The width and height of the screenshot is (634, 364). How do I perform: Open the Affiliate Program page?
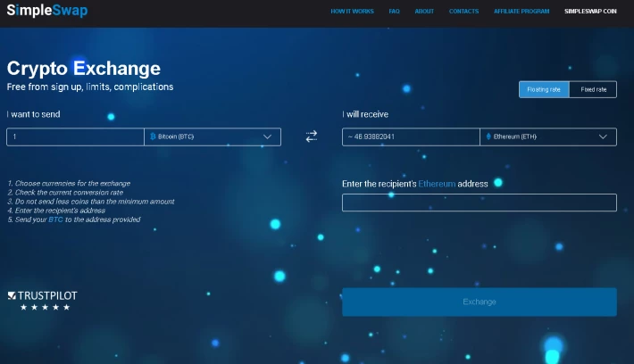(x=521, y=12)
